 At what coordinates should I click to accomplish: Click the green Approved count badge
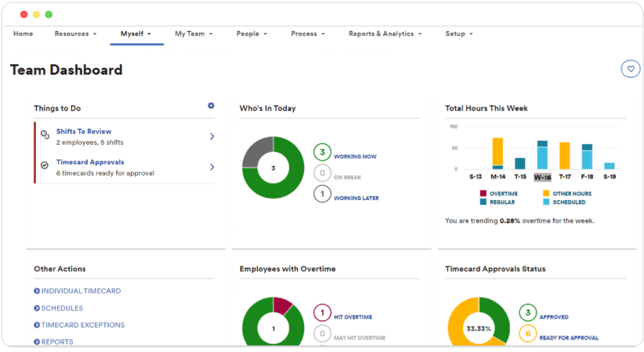point(527,312)
